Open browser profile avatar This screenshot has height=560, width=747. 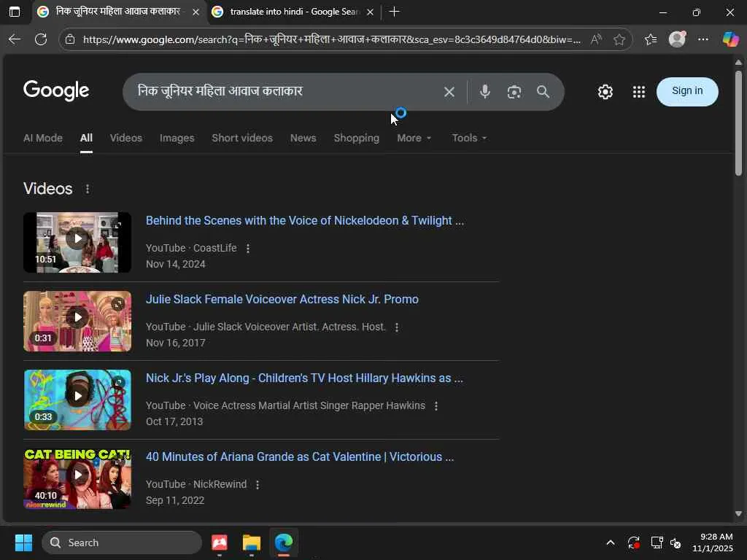[x=677, y=39]
